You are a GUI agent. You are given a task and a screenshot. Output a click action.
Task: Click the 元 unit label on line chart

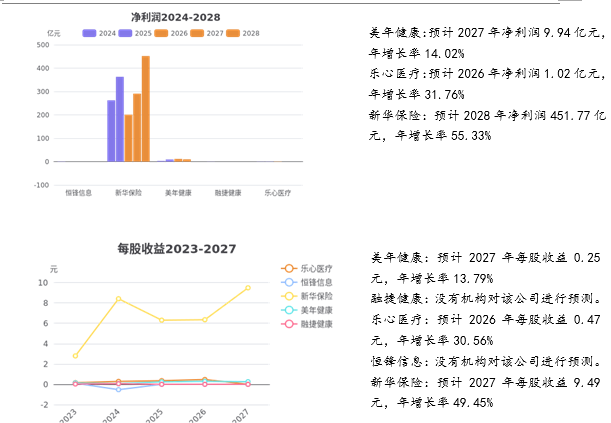coord(54,269)
